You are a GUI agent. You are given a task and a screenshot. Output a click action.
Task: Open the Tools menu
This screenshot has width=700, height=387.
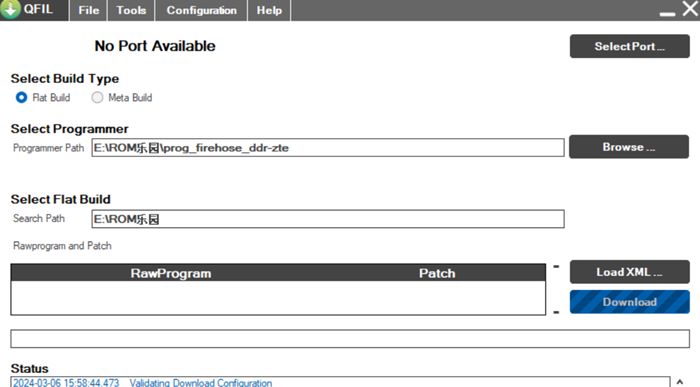[x=131, y=10]
